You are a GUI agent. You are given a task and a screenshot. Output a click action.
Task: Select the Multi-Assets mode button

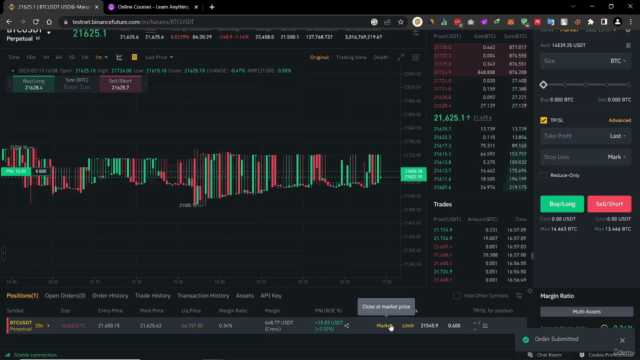click(x=587, y=312)
